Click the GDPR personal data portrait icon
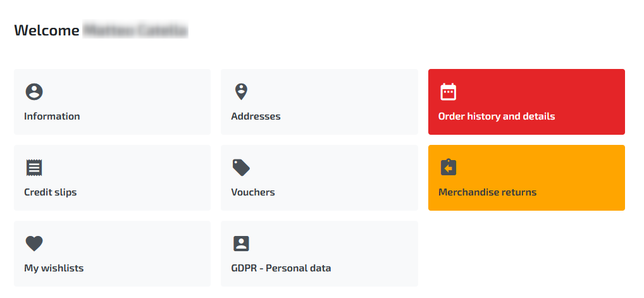 (241, 244)
